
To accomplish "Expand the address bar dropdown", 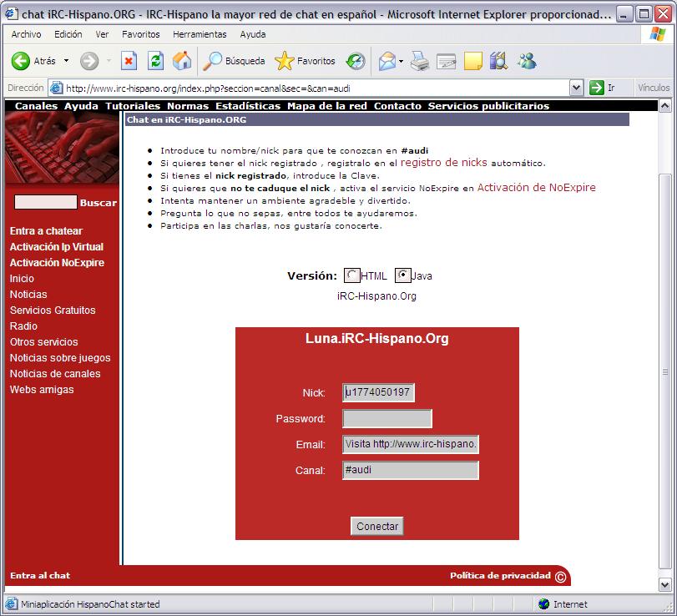I will (576, 88).
